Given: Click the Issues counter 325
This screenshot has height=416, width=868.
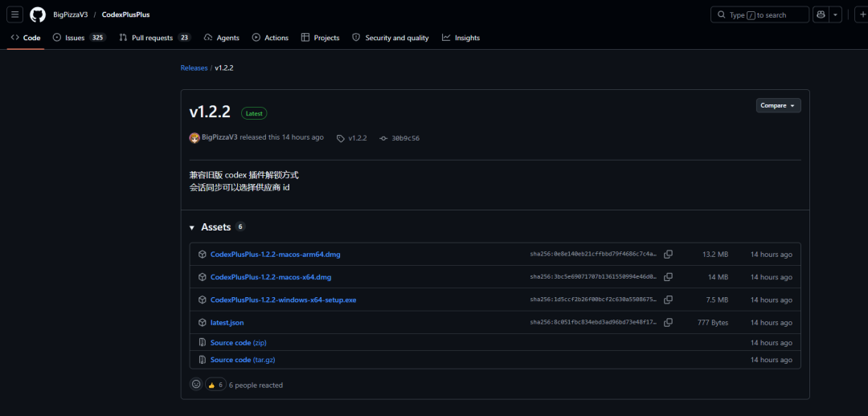Looking at the screenshot, I should click(x=97, y=38).
